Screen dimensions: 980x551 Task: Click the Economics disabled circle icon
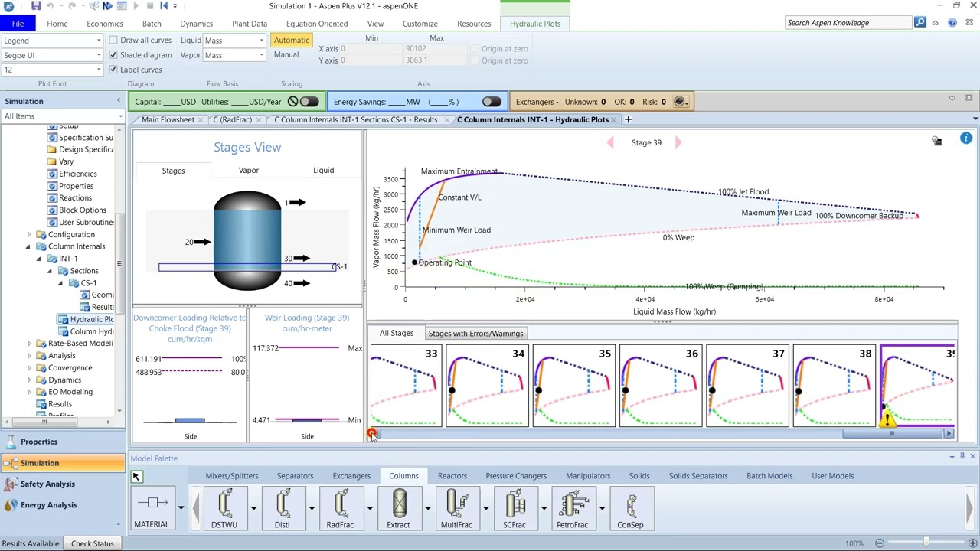coord(292,102)
